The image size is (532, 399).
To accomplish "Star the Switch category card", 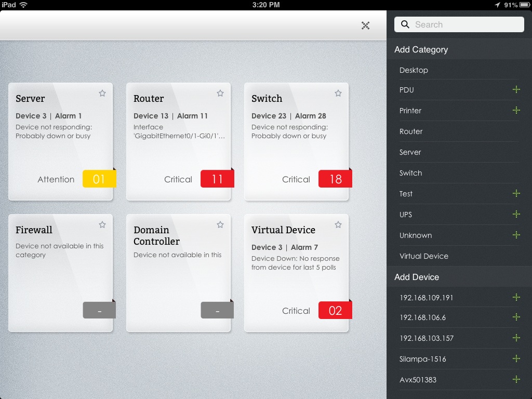I will 338,94.
